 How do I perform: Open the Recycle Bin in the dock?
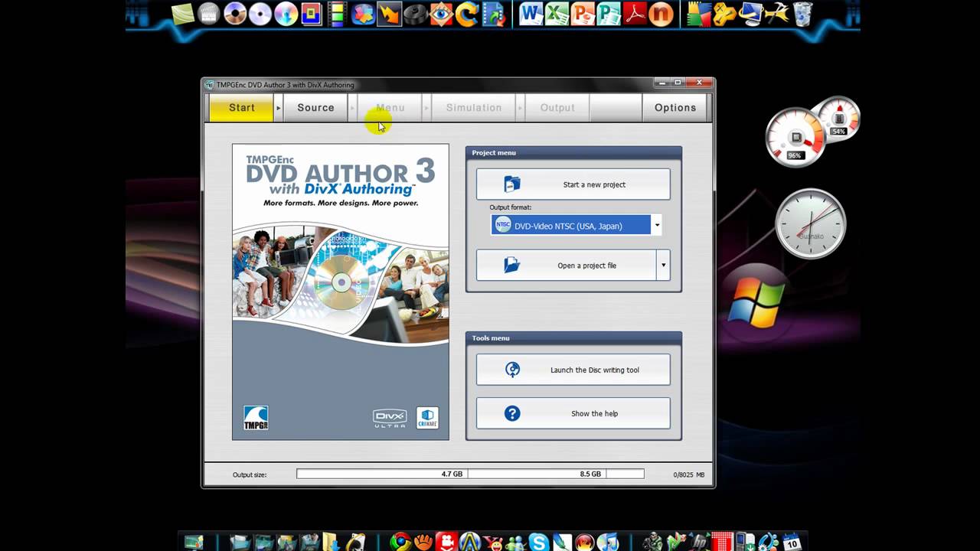click(x=803, y=14)
